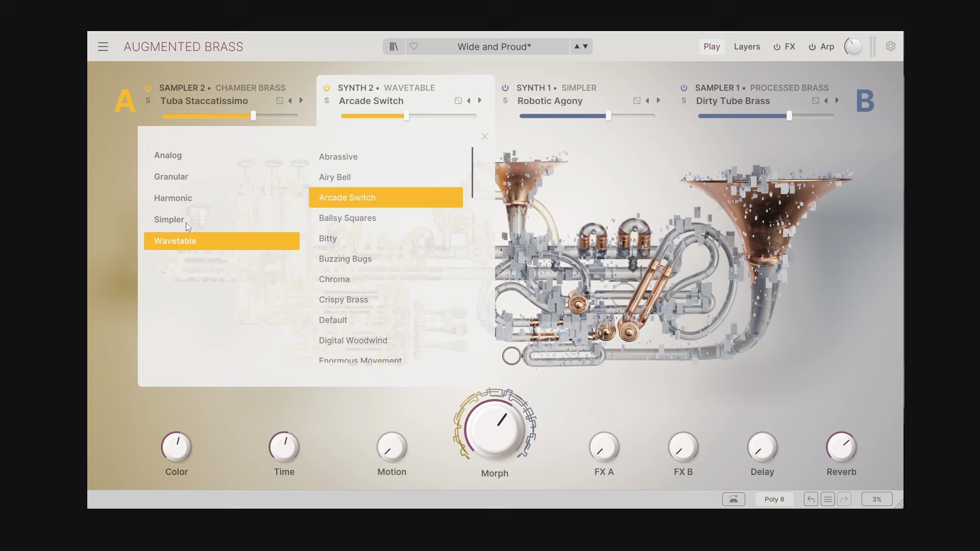Toggle the Arp section power

812,46
